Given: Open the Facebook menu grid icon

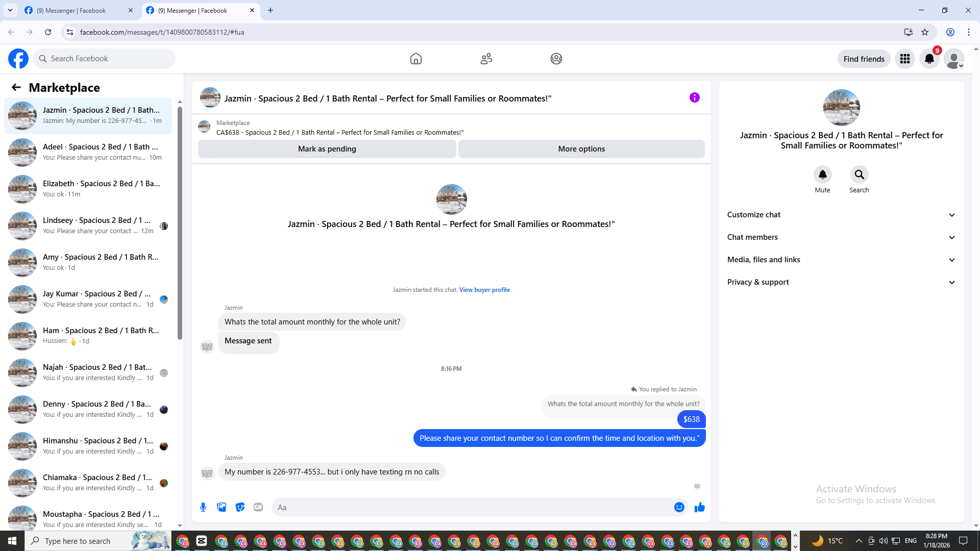Looking at the screenshot, I should coord(904,59).
